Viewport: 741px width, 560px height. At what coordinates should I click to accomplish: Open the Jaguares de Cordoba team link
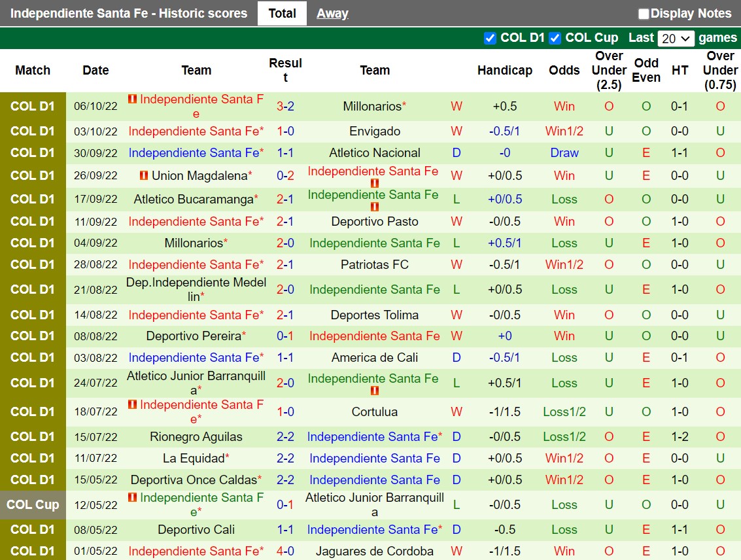[375, 551]
